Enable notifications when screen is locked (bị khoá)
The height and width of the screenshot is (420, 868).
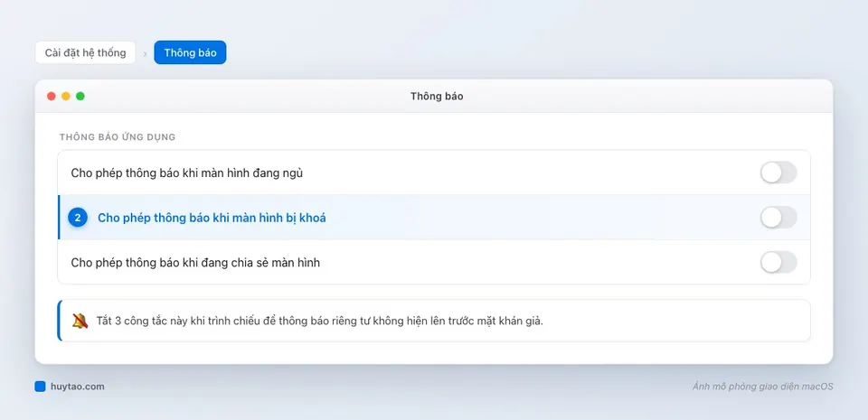[x=778, y=217]
